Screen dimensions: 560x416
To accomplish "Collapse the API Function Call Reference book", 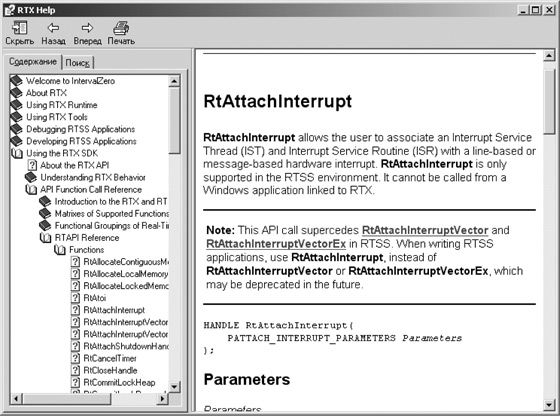I will coord(31,190).
